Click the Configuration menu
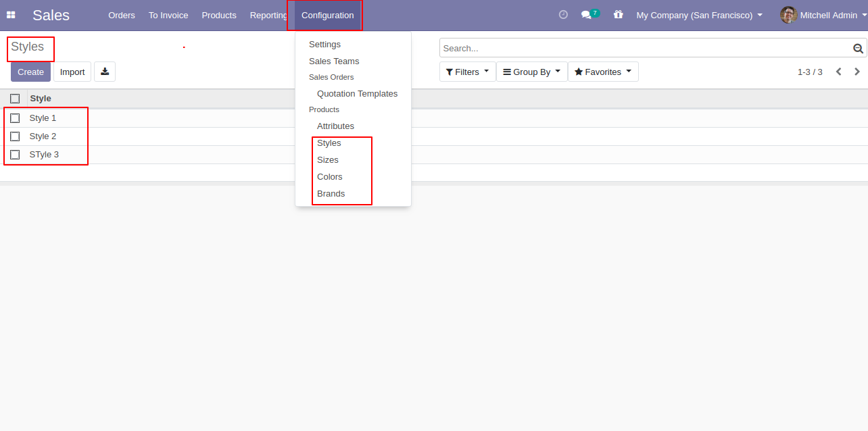Viewport: 868px width, 431px height. 328,15
